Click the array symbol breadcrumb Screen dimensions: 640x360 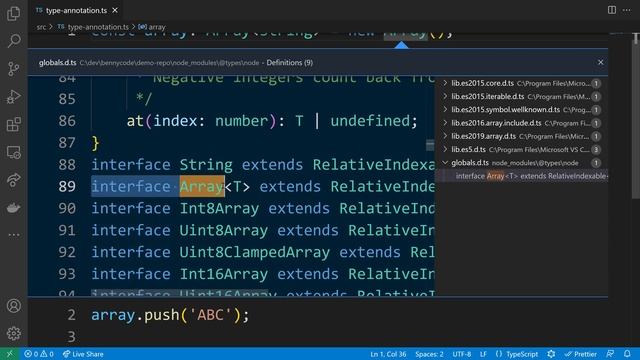(x=152, y=27)
